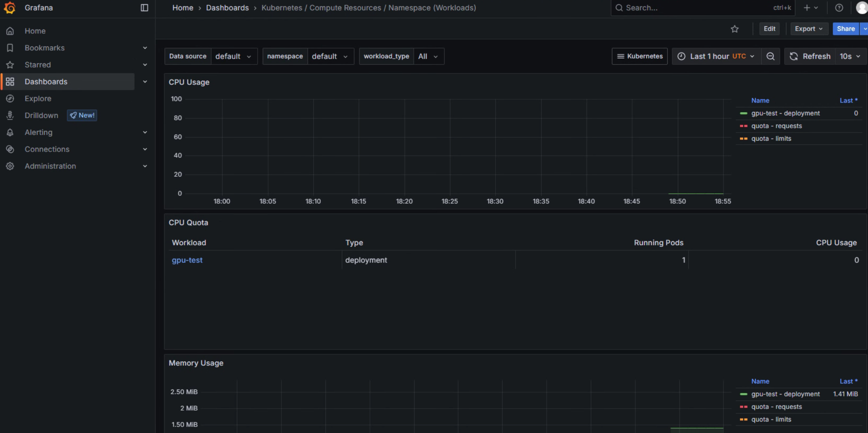
Task: Click the Bookmarks icon in sidebar
Action: pyautogui.click(x=10, y=48)
